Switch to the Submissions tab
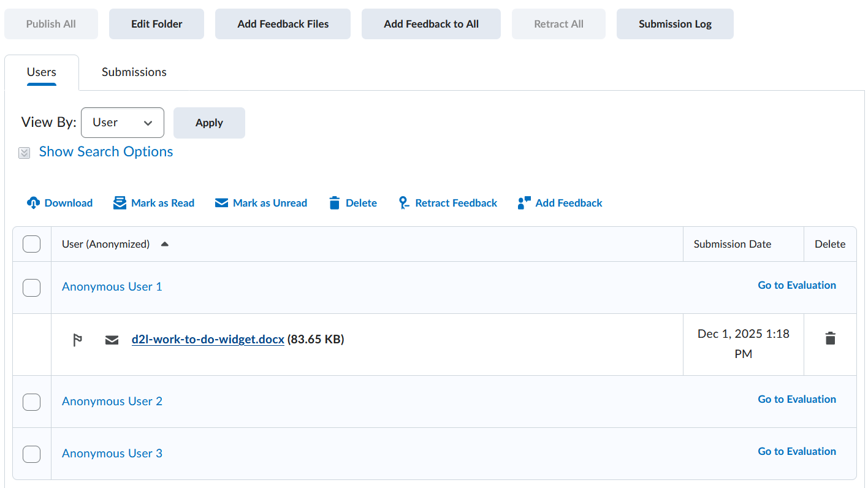Viewport: 868px width, 488px height. tap(134, 72)
